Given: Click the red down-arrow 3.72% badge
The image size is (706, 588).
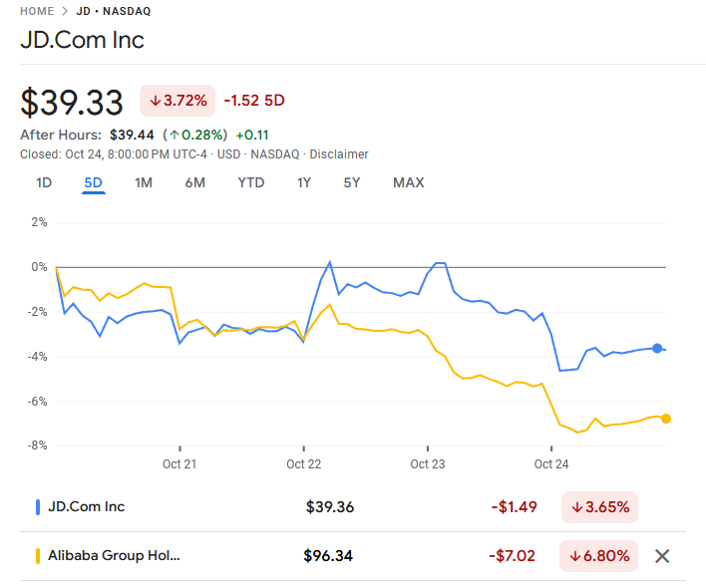Looking at the screenshot, I should click(179, 100).
